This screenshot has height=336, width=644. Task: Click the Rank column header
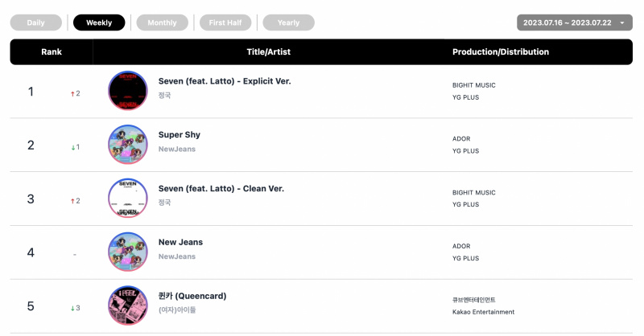point(52,51)
